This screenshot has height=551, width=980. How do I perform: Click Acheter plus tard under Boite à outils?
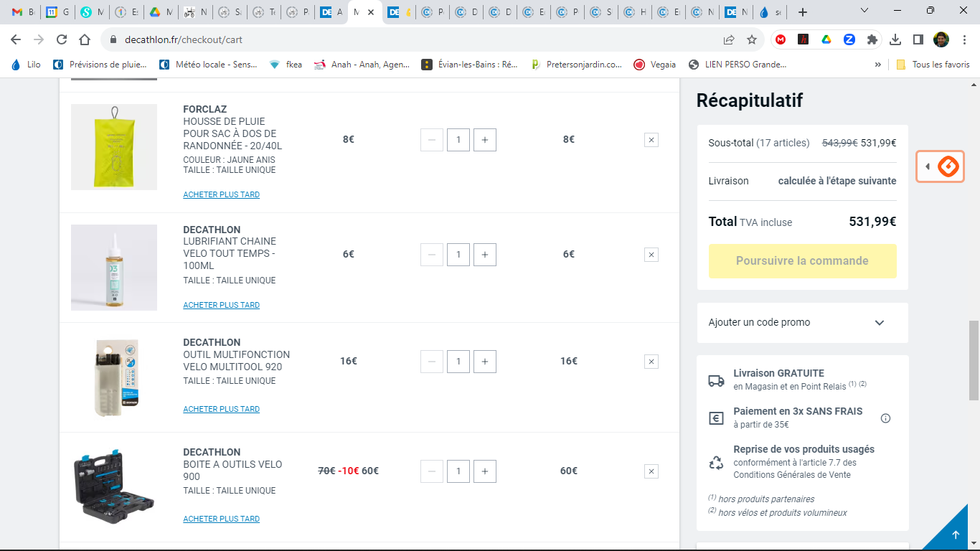[221, 519]
